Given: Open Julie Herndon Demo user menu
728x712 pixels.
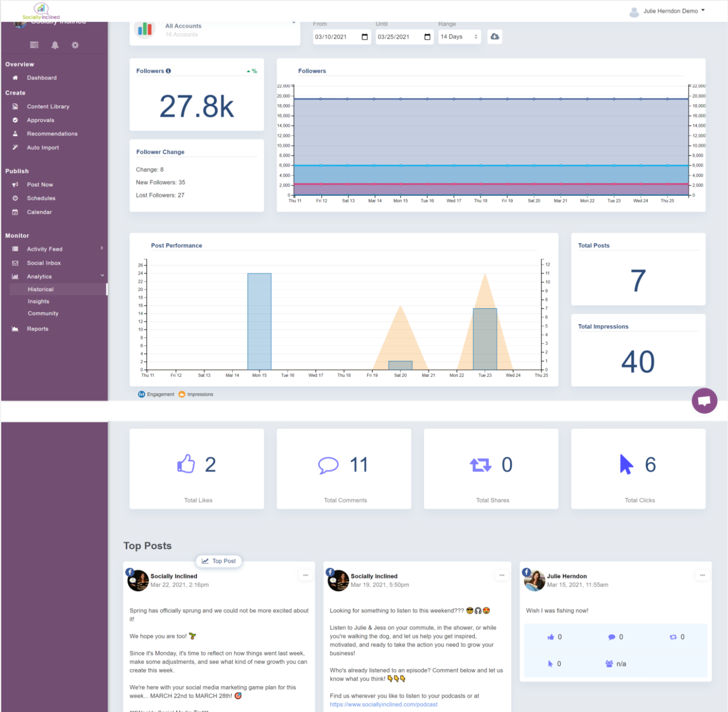Looking at the screenshot, I should 667,11.
